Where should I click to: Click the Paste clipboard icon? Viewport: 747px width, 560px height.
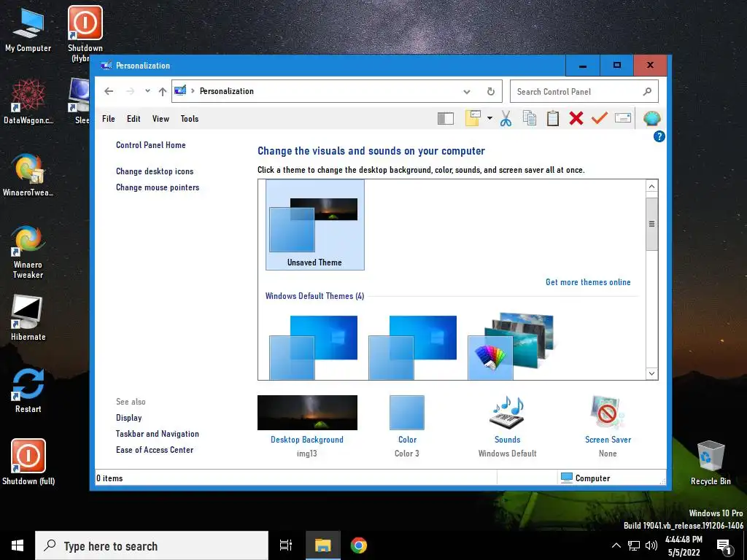553,118
